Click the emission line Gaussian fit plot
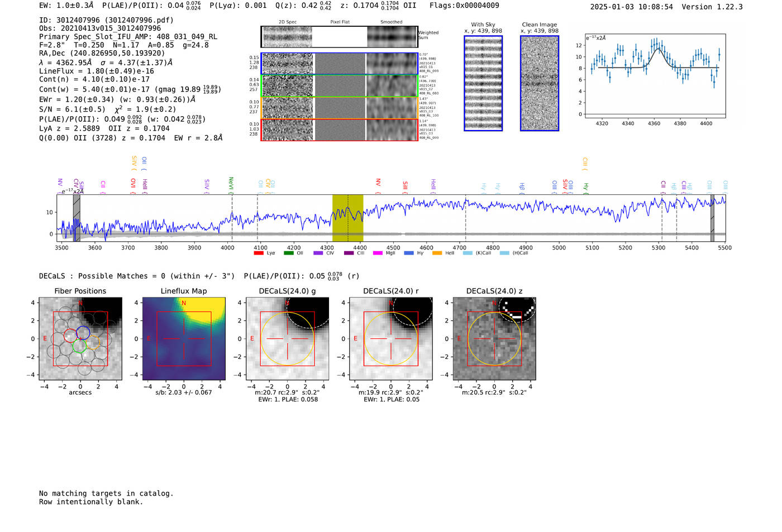782x532 pixels. 655,76
